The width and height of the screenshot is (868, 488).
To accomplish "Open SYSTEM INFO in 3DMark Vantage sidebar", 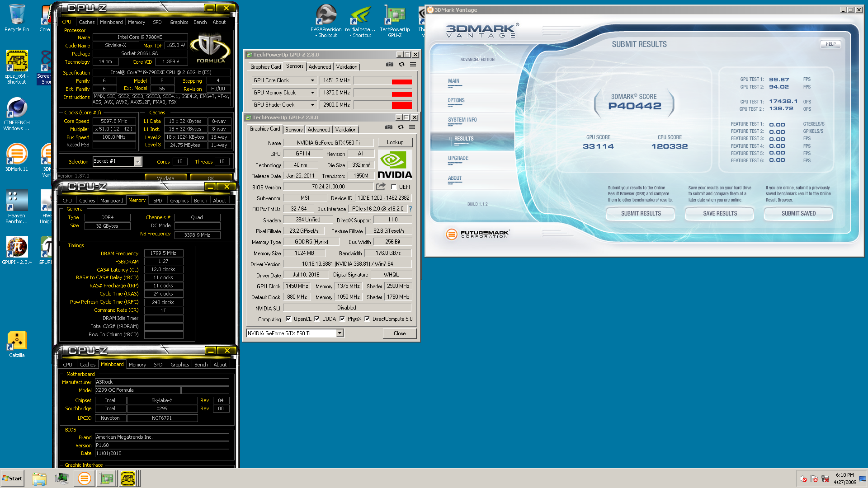I will pos(462,120).
